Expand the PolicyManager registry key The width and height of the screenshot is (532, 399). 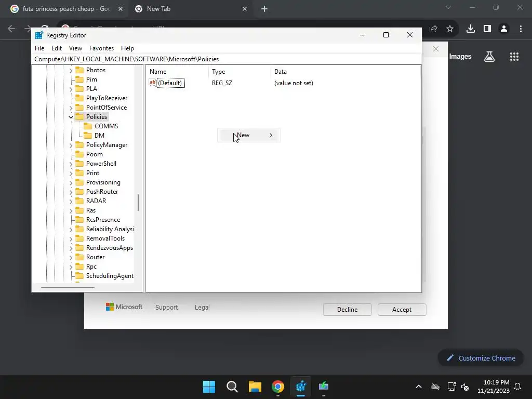tap(71, 145)
